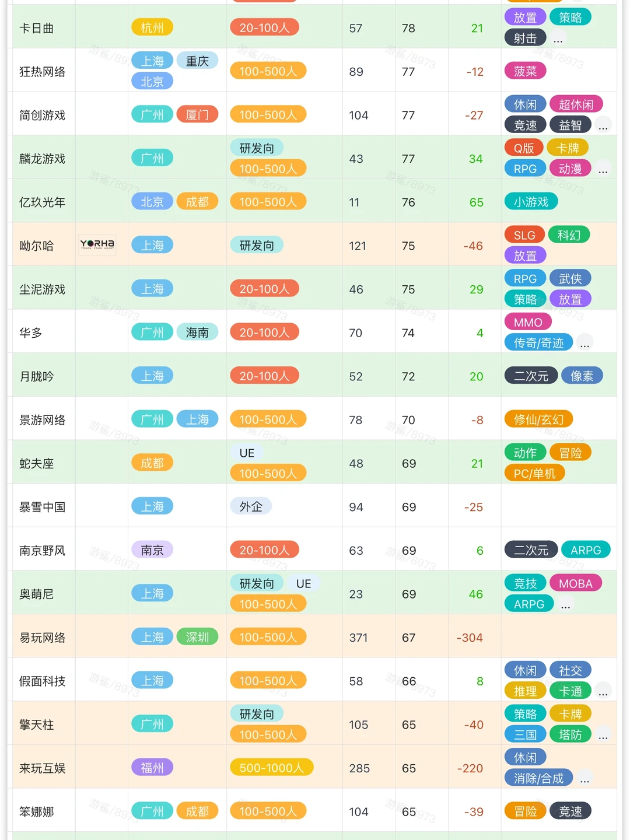Click the 福州 city tag for 来玩互娱
Viewport: 630px width, 840px height.
pos(152,768)
